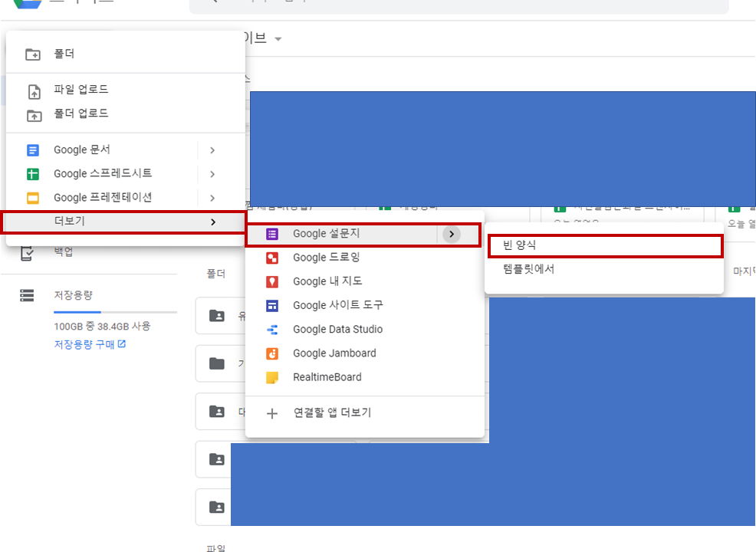The height and width of the screenshot is (552, 756).
Task: Choose 템플릿에서 from template option
Action: (604, 270)
